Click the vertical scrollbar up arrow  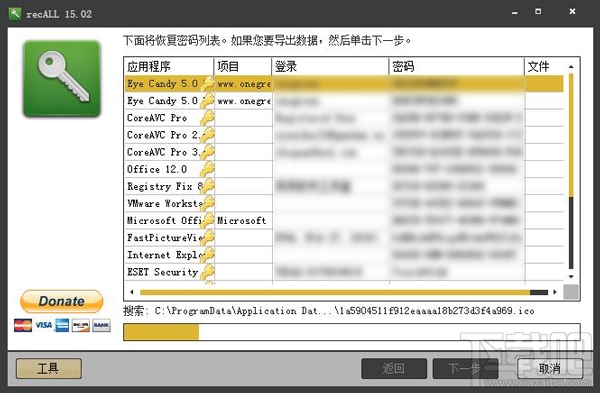[571, 67]
